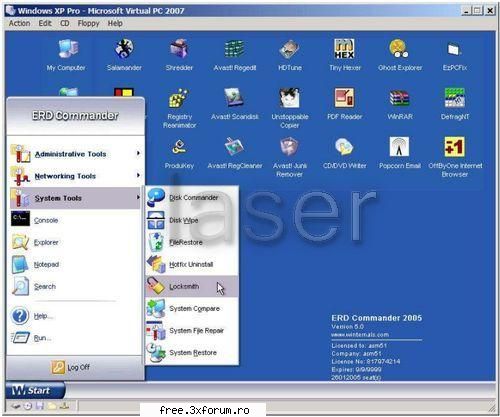Select the Unstoppable Copier desktop icon
This screenshot has height=417, width=500.
point(289,108)
